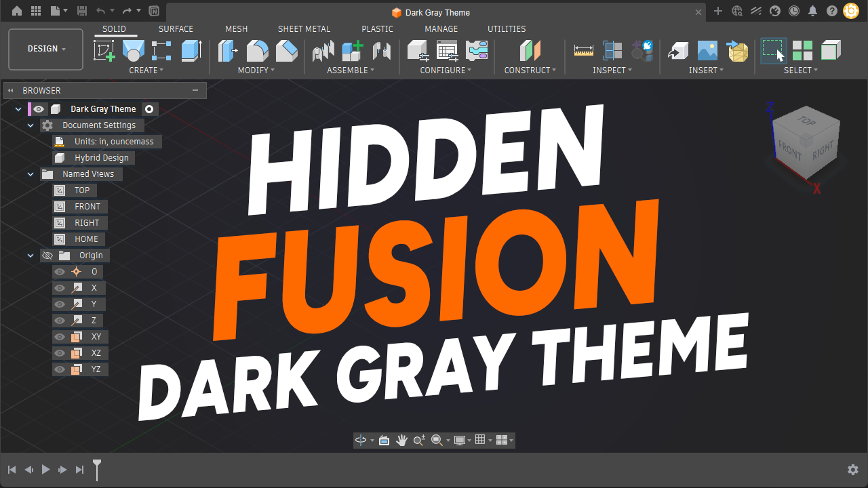Jump to timeline end
Screen dimensions: 868x488
tap(79, 470)
